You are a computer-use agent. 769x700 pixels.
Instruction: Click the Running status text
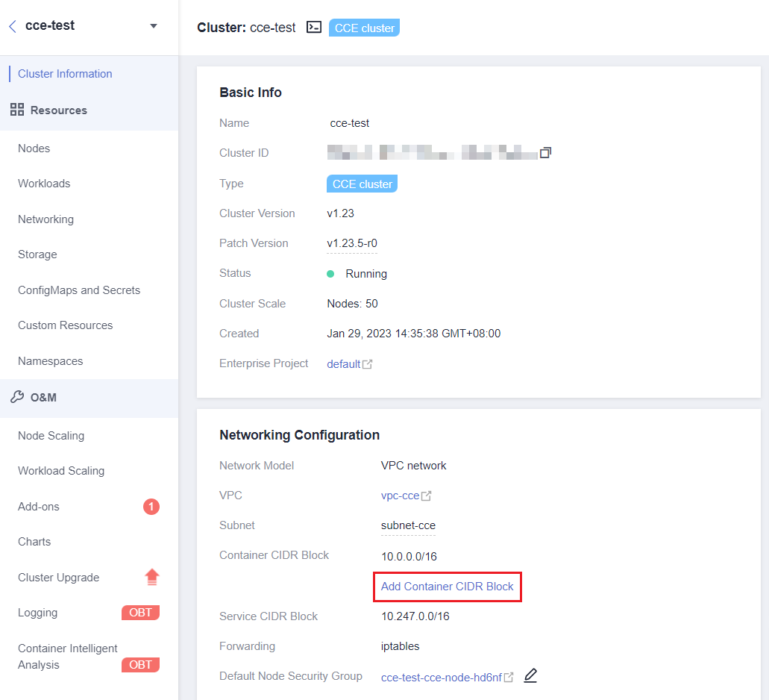pos(366,274)
